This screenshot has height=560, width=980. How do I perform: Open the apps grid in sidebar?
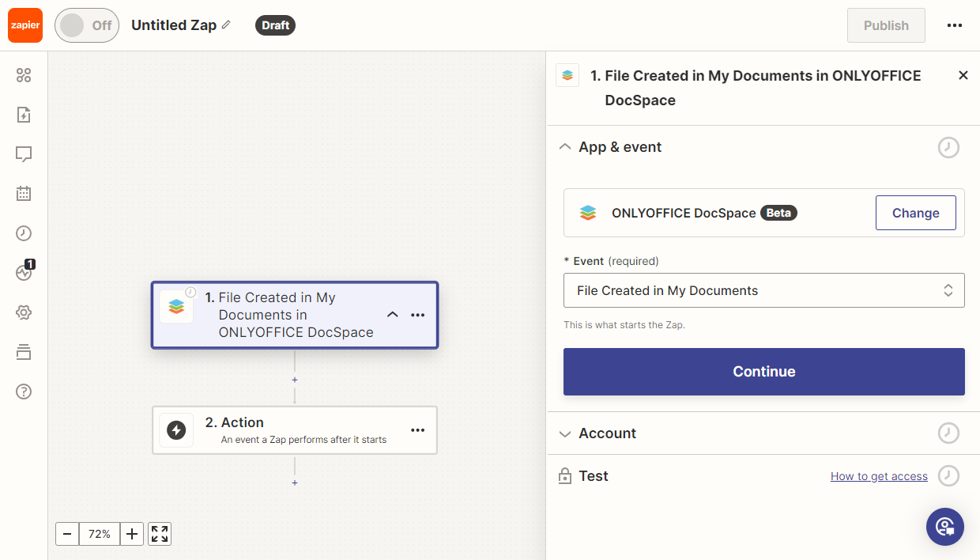[x=24, y=75]
